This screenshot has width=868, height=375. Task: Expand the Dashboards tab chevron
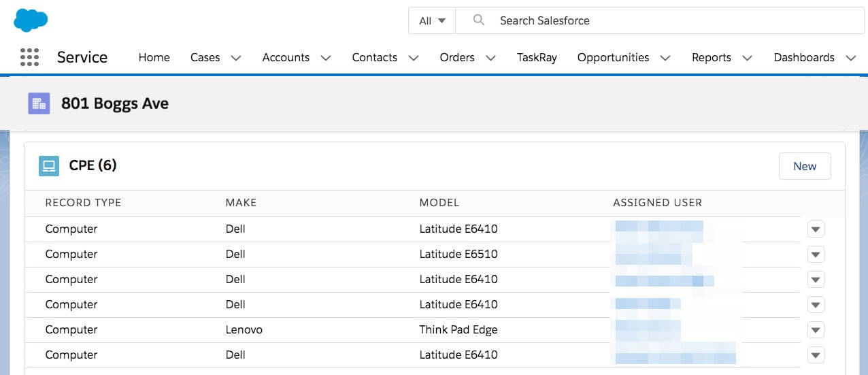click(x=850, y=58)
